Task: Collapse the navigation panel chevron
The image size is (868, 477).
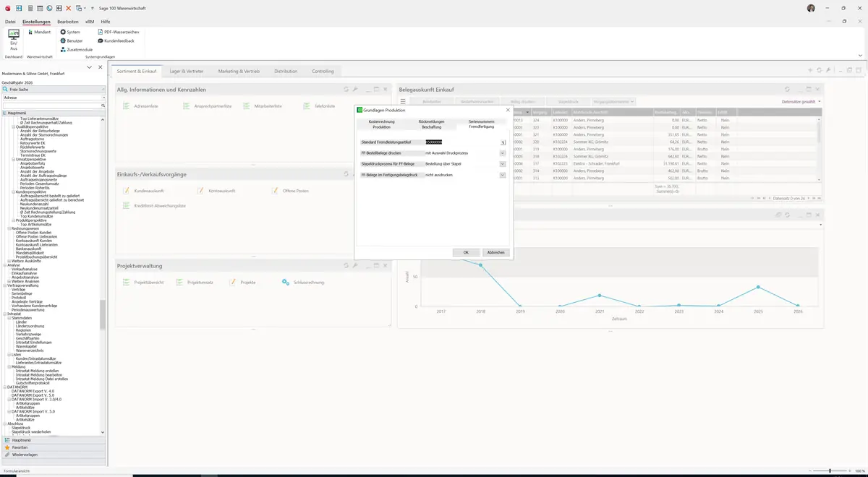Action: coord(89,67)
